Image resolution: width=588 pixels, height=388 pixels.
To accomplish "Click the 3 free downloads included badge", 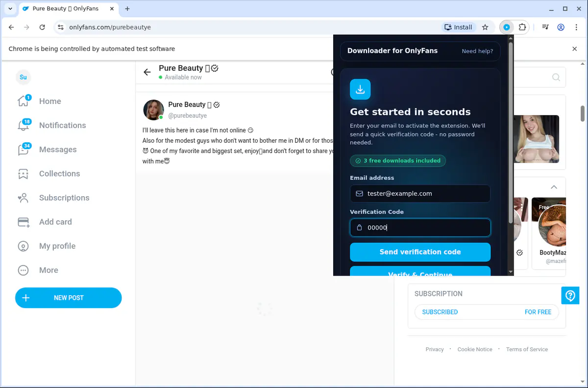I will pos(398,161).
